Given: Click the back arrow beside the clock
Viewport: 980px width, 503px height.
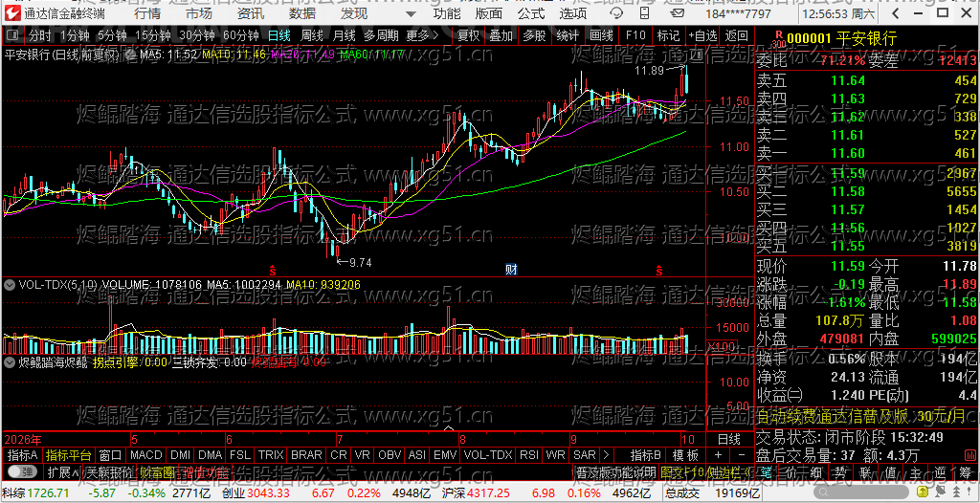Looking at the screenshot, I should [895, 13].
